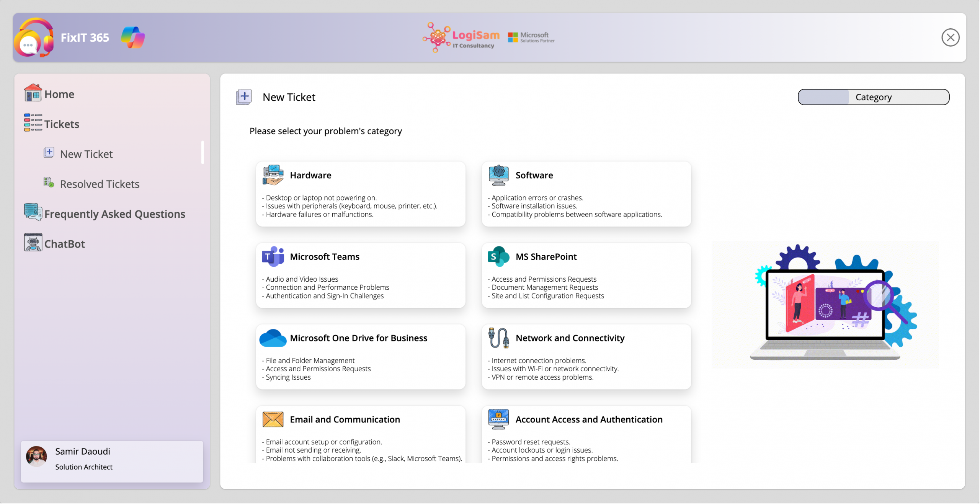The image size is (980, 504).
Task: Click the Software monitor gear icon
Action: [498, 175]
